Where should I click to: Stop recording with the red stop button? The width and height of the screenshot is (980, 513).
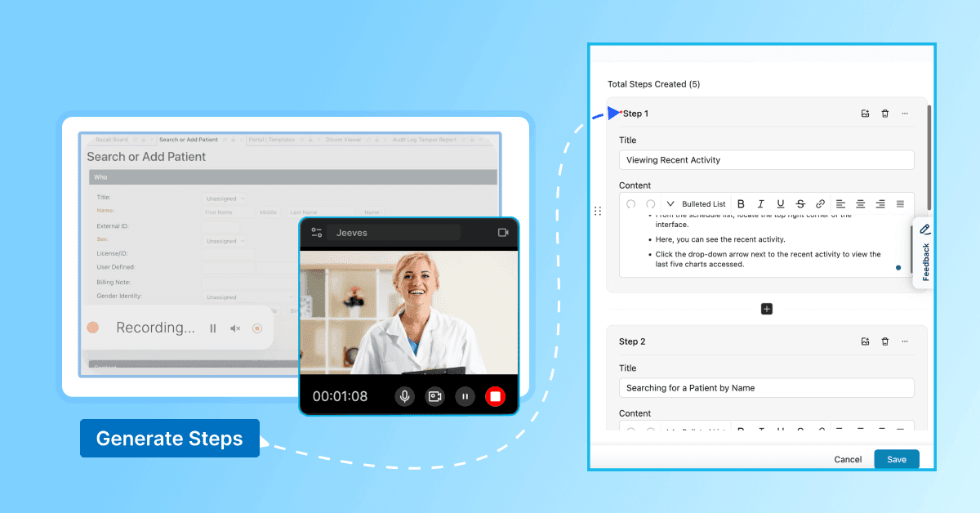coord(495,396)
